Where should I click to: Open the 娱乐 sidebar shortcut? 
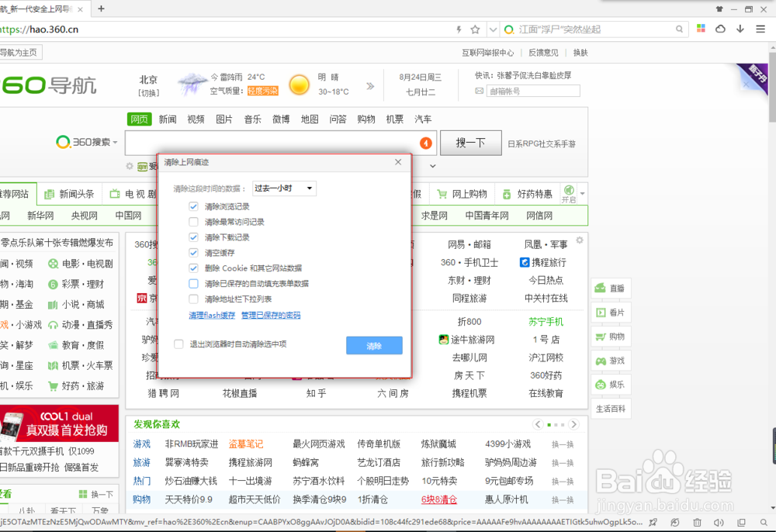pyautogui.click(x=611, y=385)
